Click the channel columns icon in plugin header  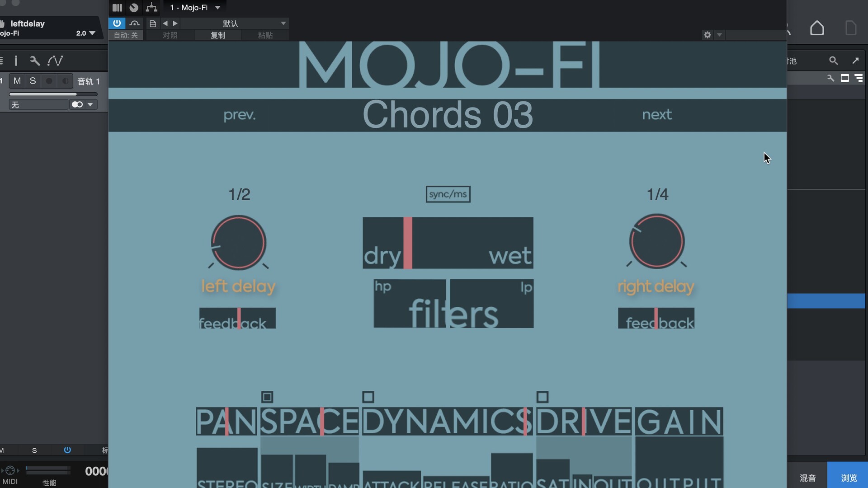[117, 7]
